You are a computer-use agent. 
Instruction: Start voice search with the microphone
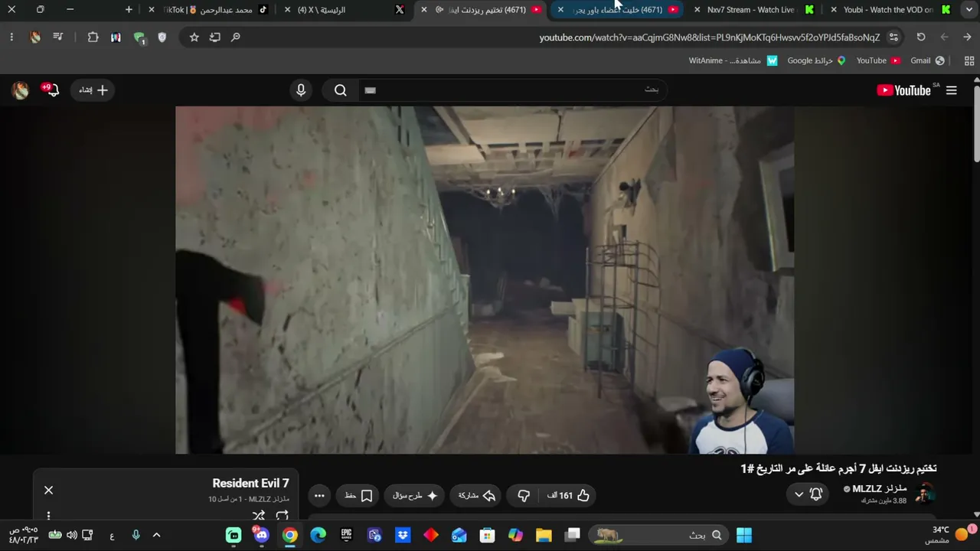[x=301, y=90]
